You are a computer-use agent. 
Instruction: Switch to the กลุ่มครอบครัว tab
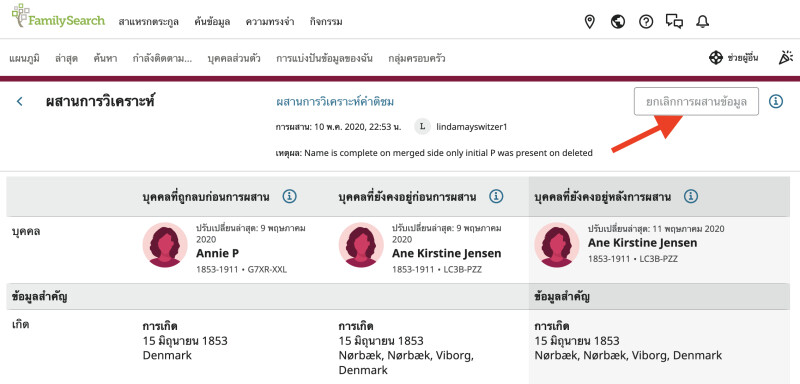(x=416, y=58)
